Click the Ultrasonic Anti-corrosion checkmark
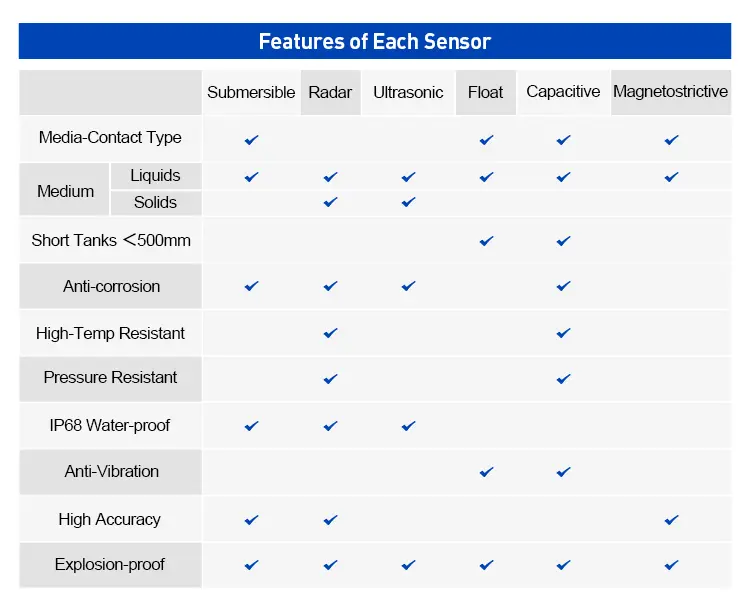This screenshot has height=611, width=750. click(x=408, y=287)
